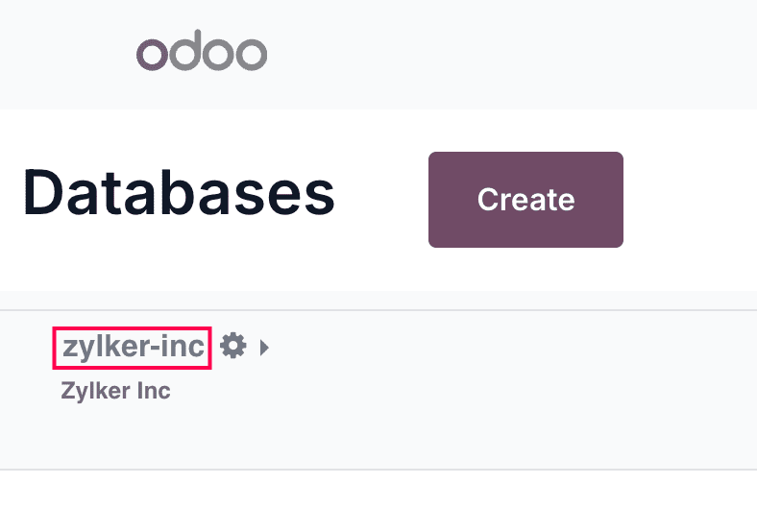Open the zylker-inc database link
The height and width of the screenshot is (532, 757).
tap(133, 347)
